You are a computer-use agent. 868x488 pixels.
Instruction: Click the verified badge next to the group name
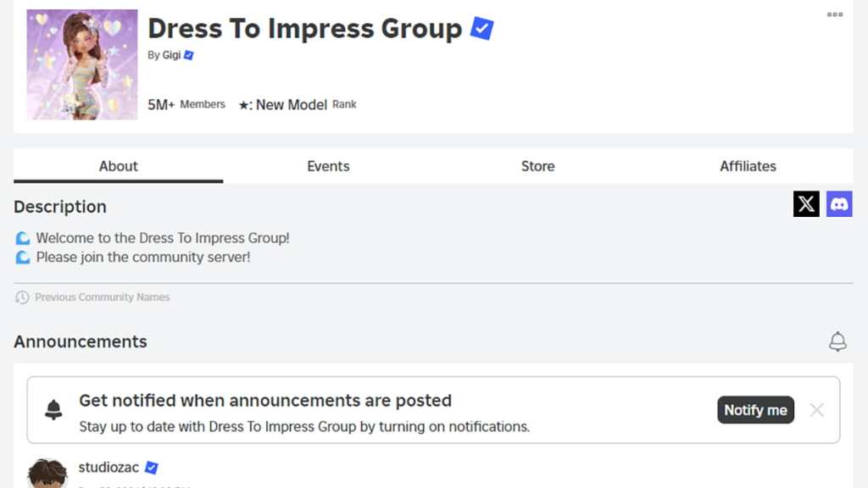coord(481,28)
